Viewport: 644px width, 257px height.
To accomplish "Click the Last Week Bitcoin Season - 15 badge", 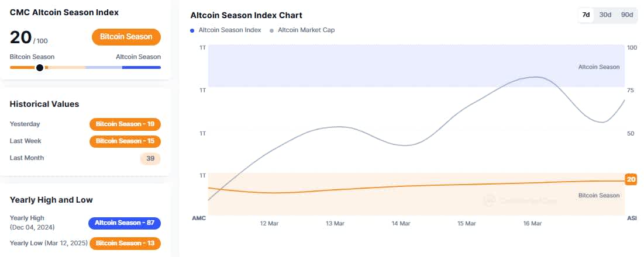I will coord(125,141).
